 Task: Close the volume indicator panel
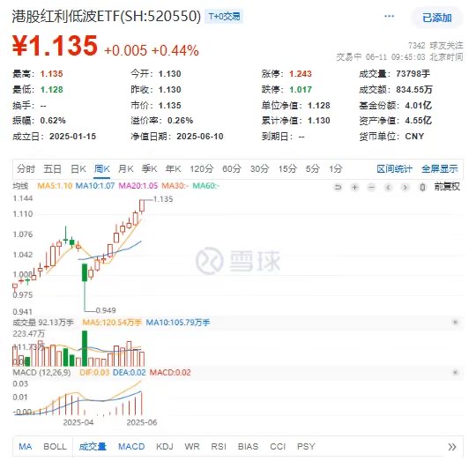[455, 322]
